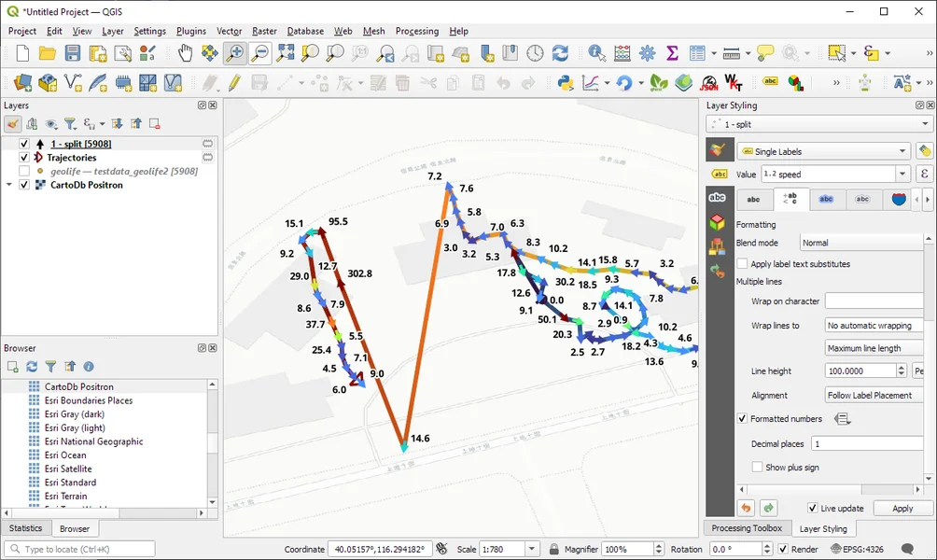The width and height of the screenshot is (937, 560).
Task: Activate the Zoom Out magnifier tool
Action: pyautogui.click(x=260, y=53)
